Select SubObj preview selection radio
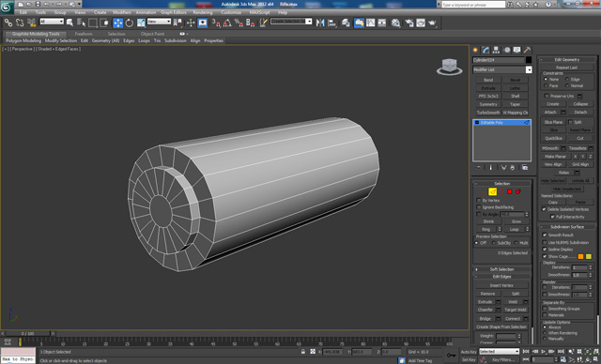This screenshot has width=601, height=364. point(494,243)
